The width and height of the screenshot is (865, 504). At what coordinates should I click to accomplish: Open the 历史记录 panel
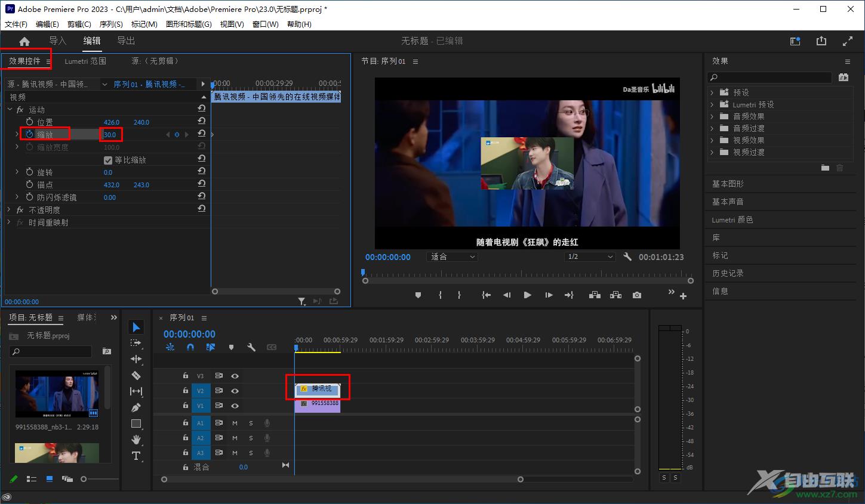pyautogui.click(x=728, y=273)
